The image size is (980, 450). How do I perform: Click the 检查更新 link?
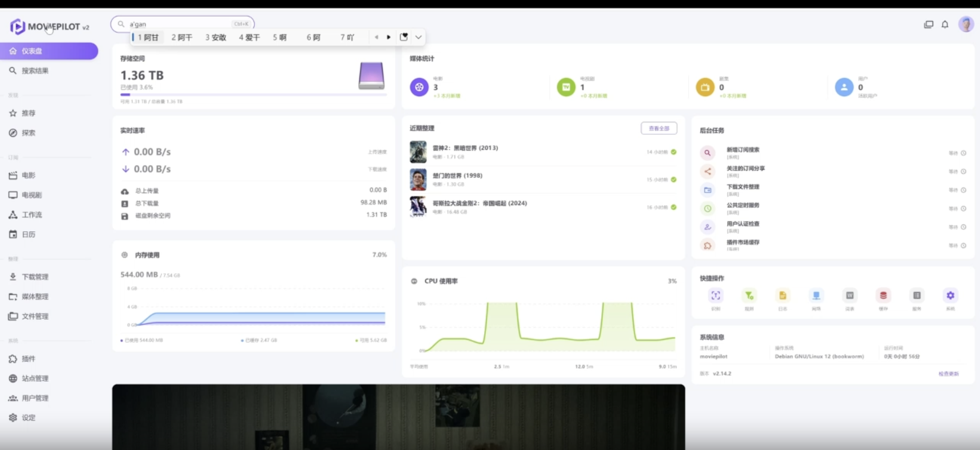(x=949, y=374)
